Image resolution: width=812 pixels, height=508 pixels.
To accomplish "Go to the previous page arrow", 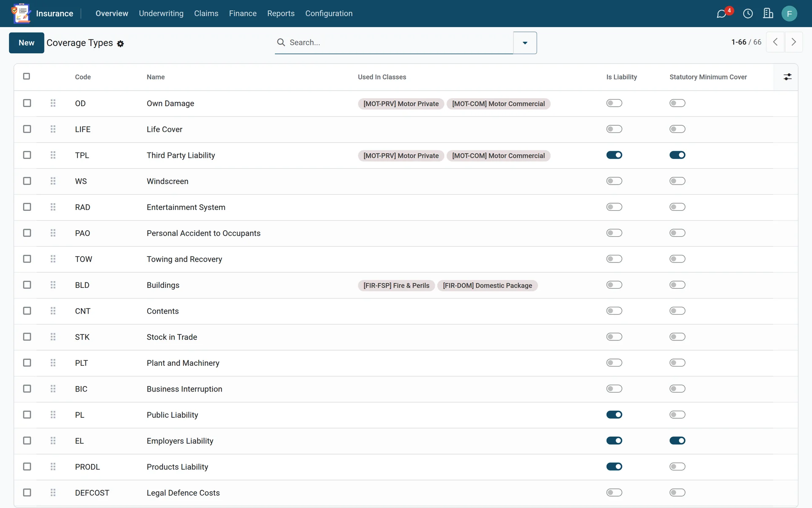I will click(x=775, y=42).
